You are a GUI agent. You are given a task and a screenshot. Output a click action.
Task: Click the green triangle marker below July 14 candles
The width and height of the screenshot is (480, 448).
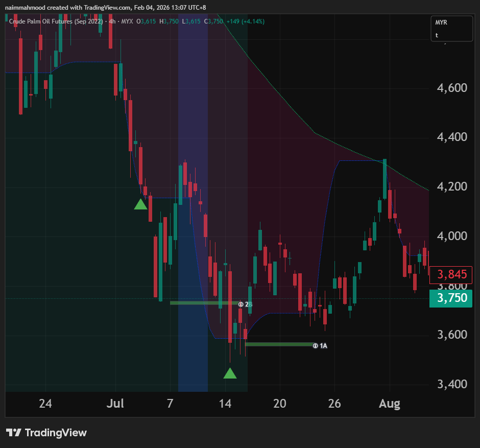click(230, 373)
